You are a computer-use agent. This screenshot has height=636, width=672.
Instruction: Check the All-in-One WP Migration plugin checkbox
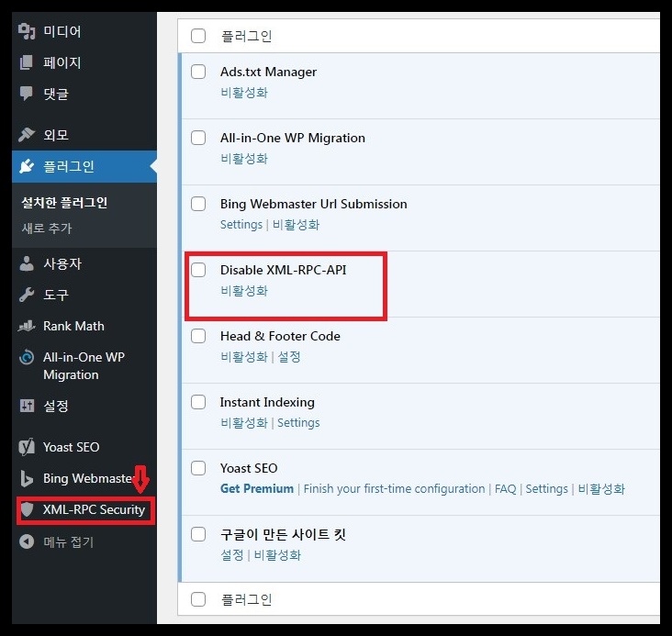[x=198, y=138]
